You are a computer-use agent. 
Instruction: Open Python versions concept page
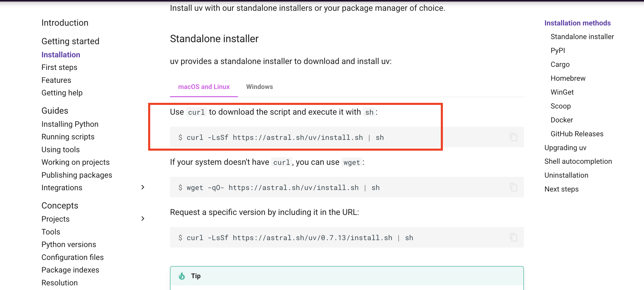(x=69, y=244)
